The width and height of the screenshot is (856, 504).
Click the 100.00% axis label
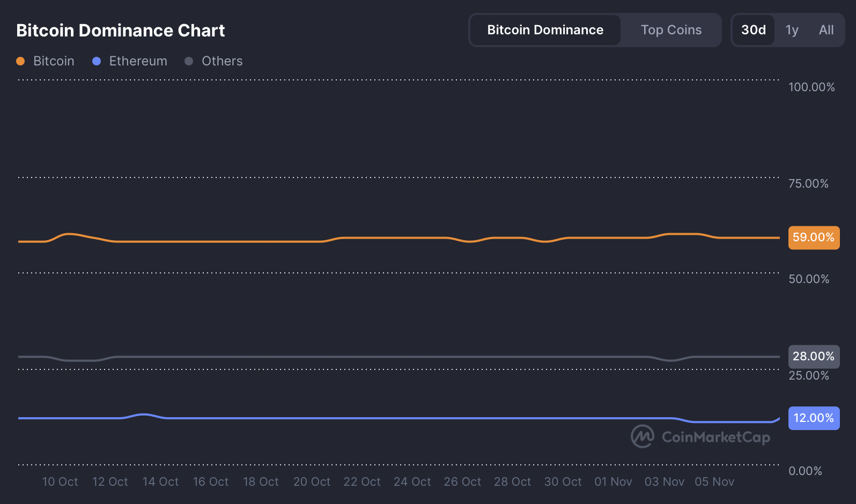(x=811, y=87)
